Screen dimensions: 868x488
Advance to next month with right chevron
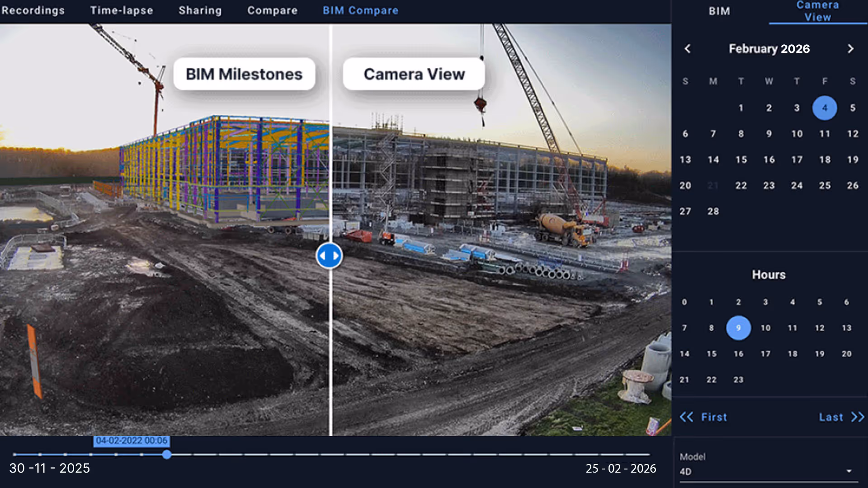(x=850, y=49)
